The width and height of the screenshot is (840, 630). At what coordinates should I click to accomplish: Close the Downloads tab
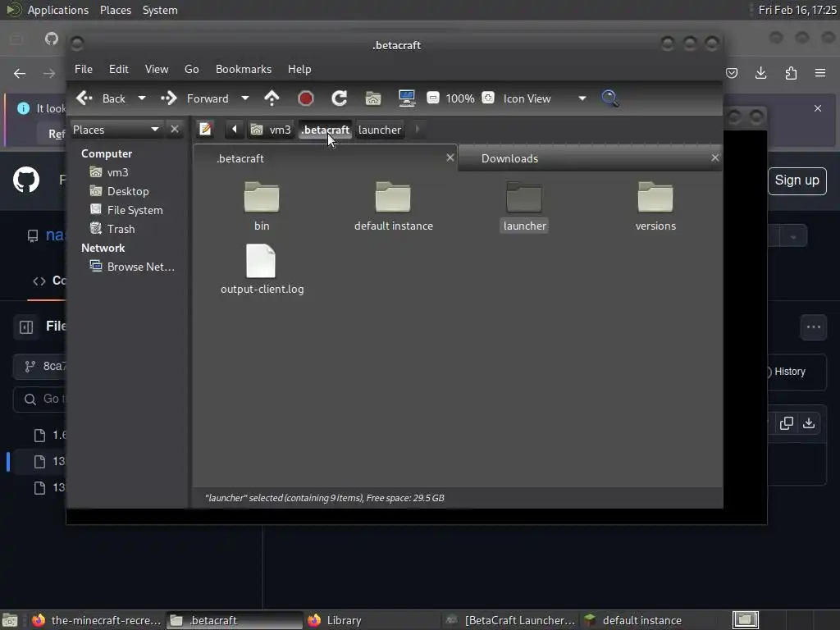click(x=714, y=157)
